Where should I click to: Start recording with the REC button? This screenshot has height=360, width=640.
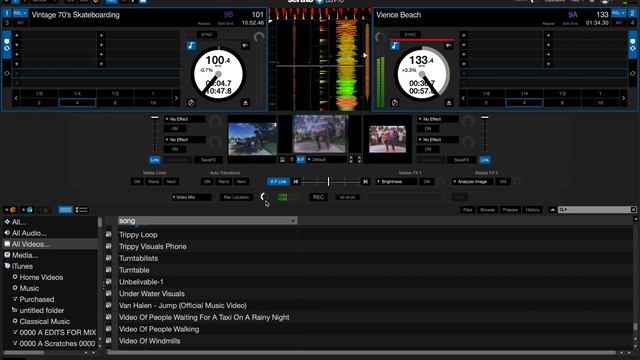coord(318,197)
